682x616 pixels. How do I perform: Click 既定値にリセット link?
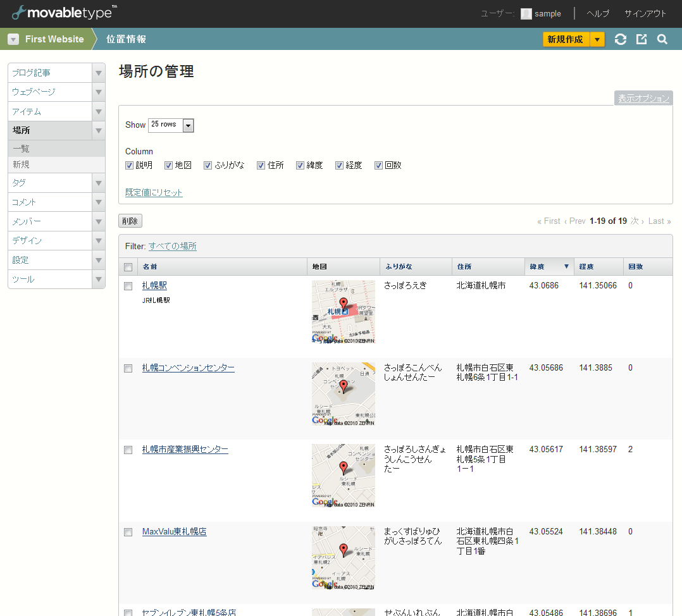(154, 193)
